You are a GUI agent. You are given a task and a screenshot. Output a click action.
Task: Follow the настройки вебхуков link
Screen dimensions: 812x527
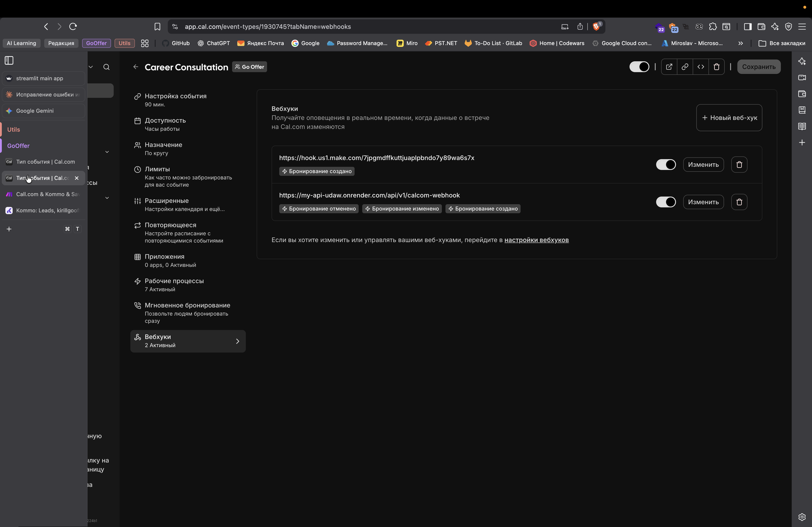coord(536,240)
